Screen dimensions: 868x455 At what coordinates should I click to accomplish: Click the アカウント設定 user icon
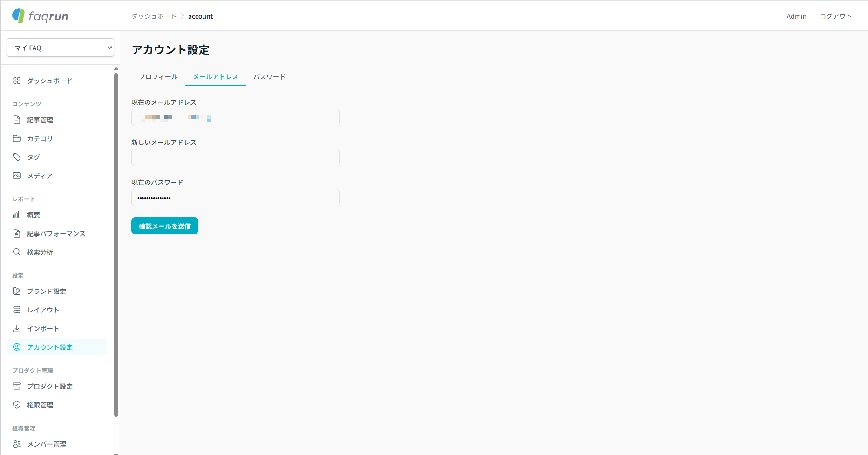coord(17,347)
